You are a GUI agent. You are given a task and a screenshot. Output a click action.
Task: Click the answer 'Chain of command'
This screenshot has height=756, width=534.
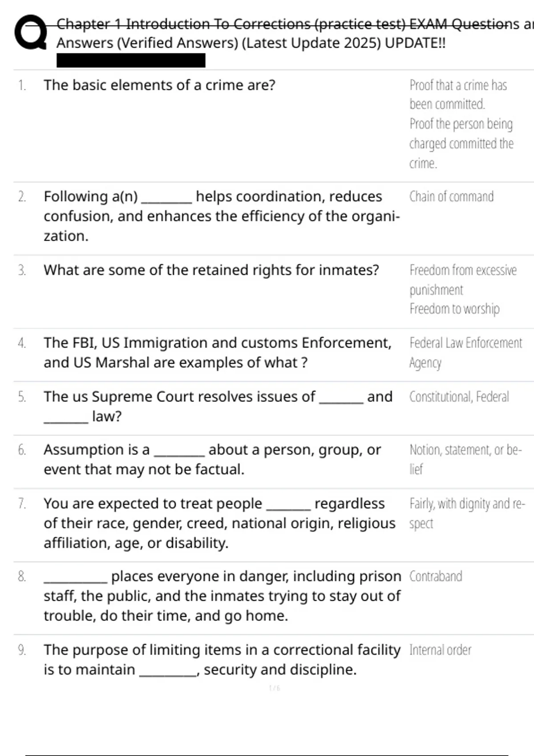[x=452, y=197]
